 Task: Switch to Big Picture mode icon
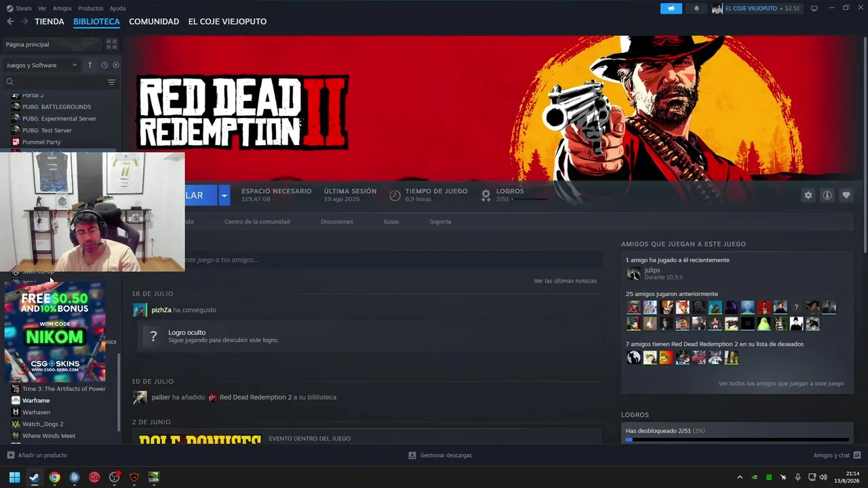(x=814, y=8)
